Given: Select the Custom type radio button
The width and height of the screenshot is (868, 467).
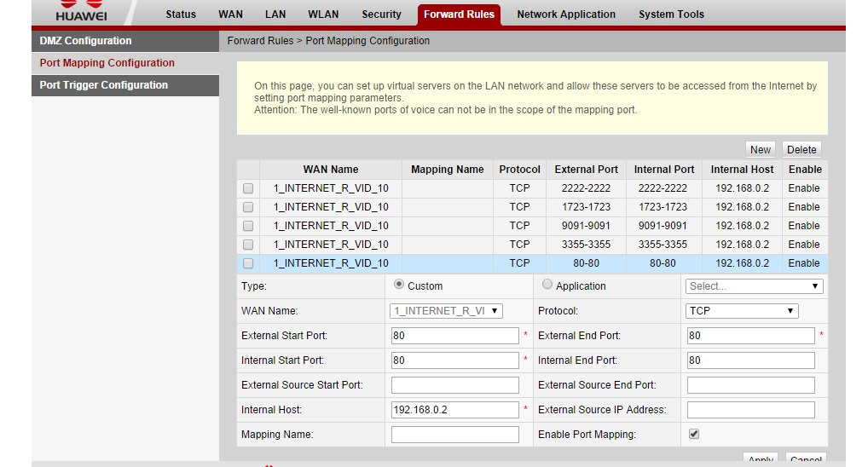Looking at the screenshot, I should [x=398, y=285].
